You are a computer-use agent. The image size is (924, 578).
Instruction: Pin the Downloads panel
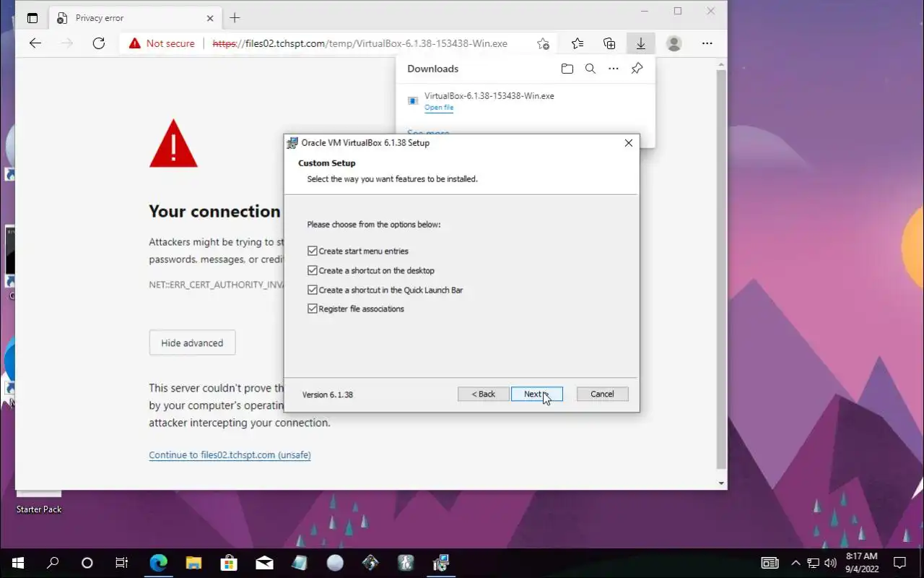637,69
